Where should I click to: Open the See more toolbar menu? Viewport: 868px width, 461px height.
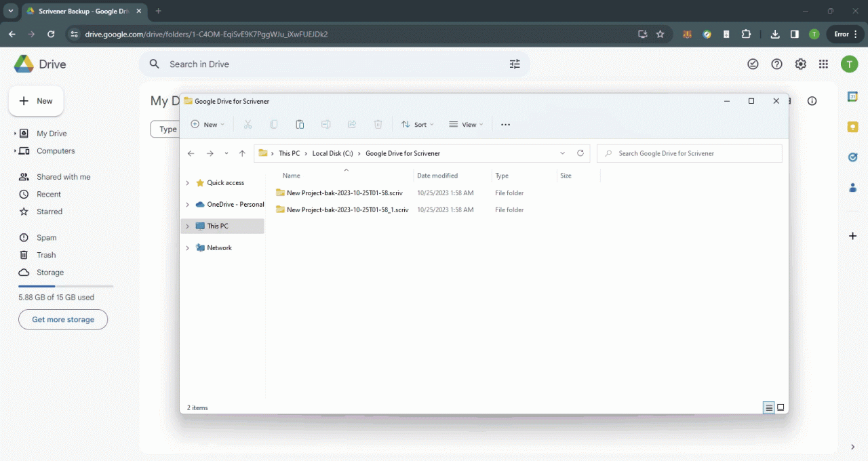(x=505, y=124)
